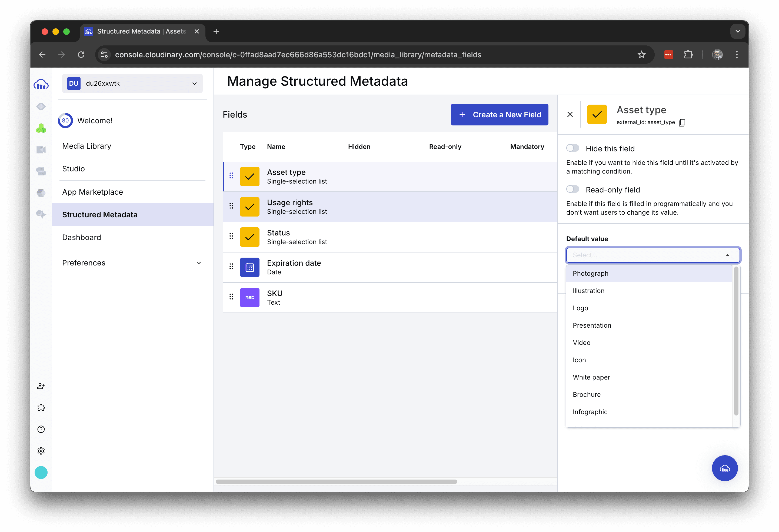This screenshot has height=532, width=779.
Task: Click Create a New Field button
Action: [499, 115]
